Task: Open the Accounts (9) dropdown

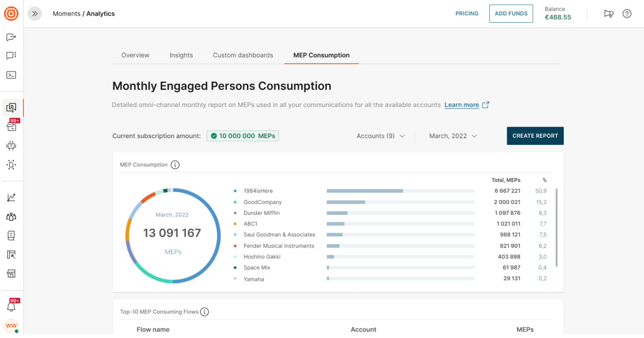Action: [x=380, y=136]
